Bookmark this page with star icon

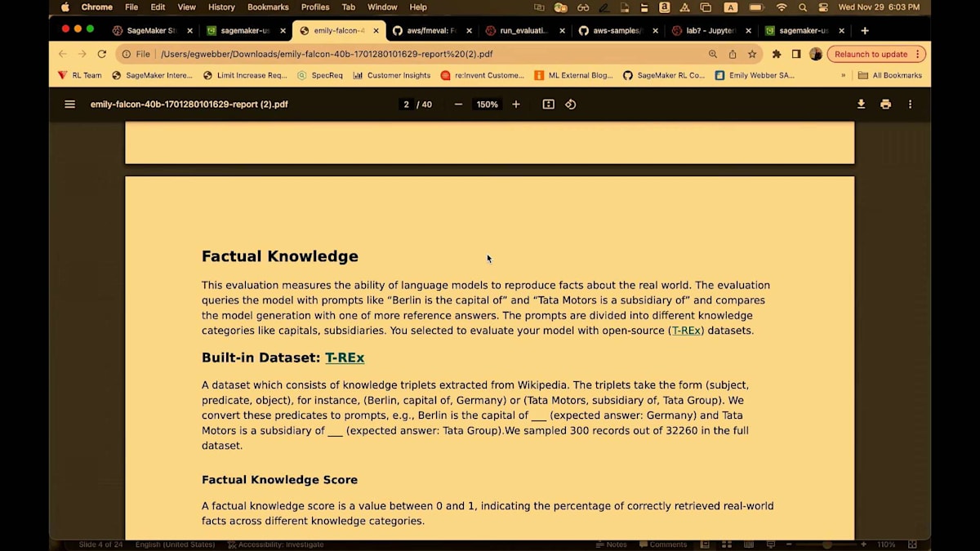coord(752,54)
